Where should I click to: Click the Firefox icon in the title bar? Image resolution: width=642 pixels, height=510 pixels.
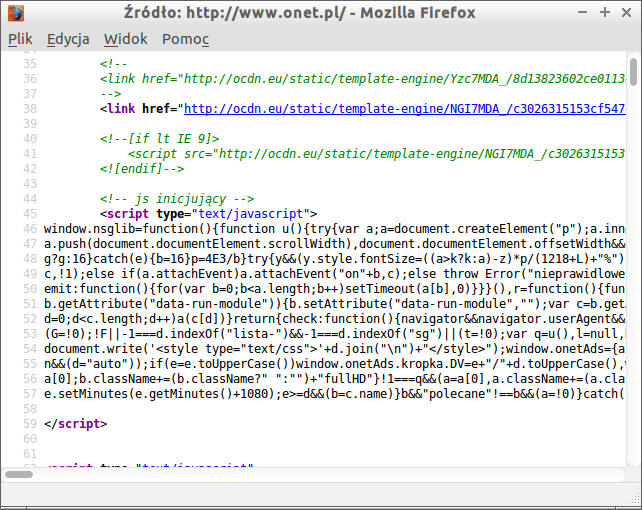point(14,13)
